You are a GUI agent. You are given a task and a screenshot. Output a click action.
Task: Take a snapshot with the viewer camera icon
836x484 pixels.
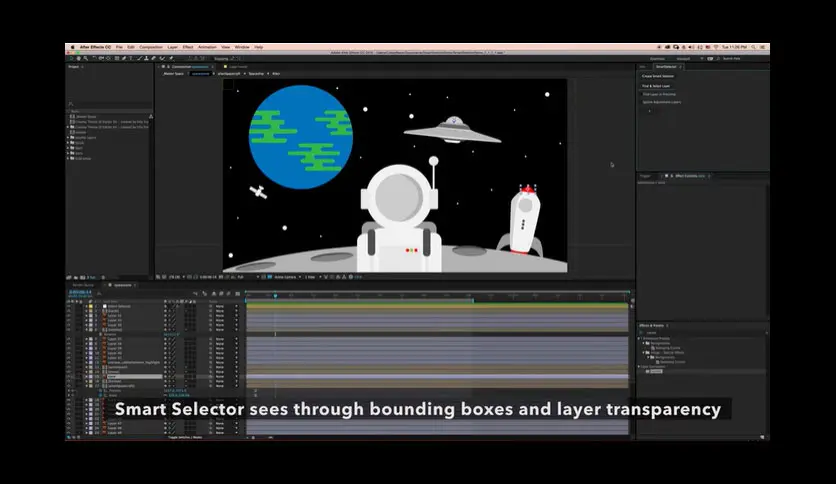221,277
